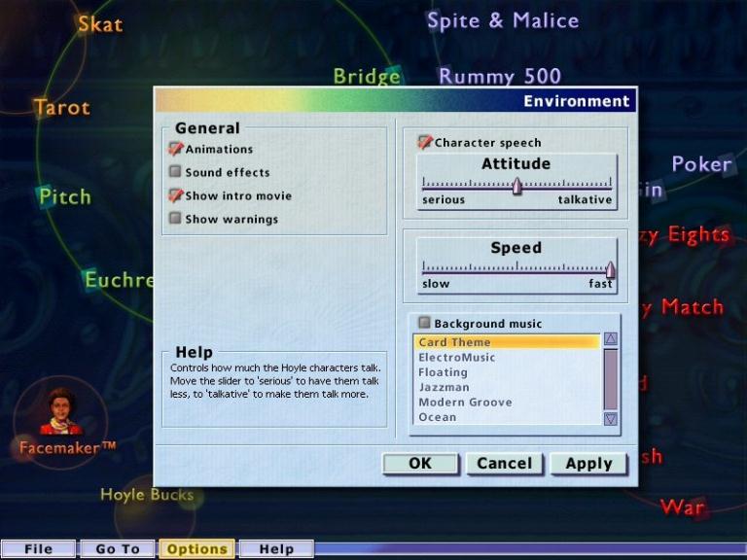Viewport: 747px width, 560px height.
Task: Open the Go To menu
Action: pyautogui.click(x=118, y=549)
